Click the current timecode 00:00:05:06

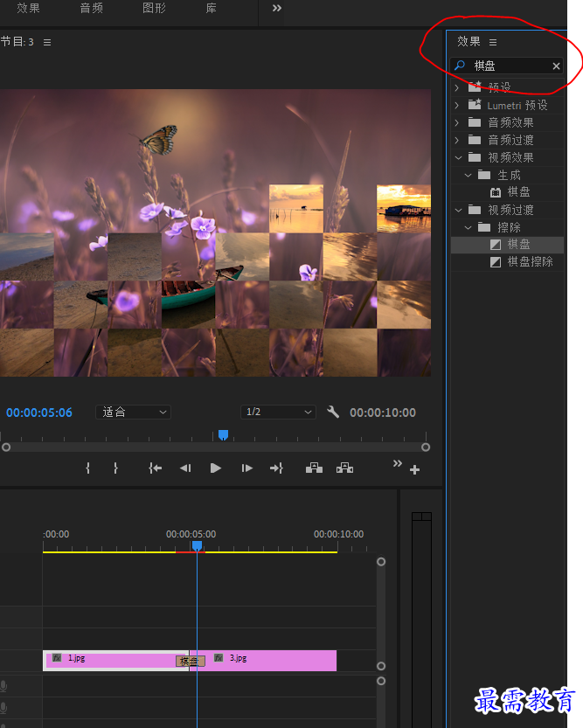pos(39,413)
